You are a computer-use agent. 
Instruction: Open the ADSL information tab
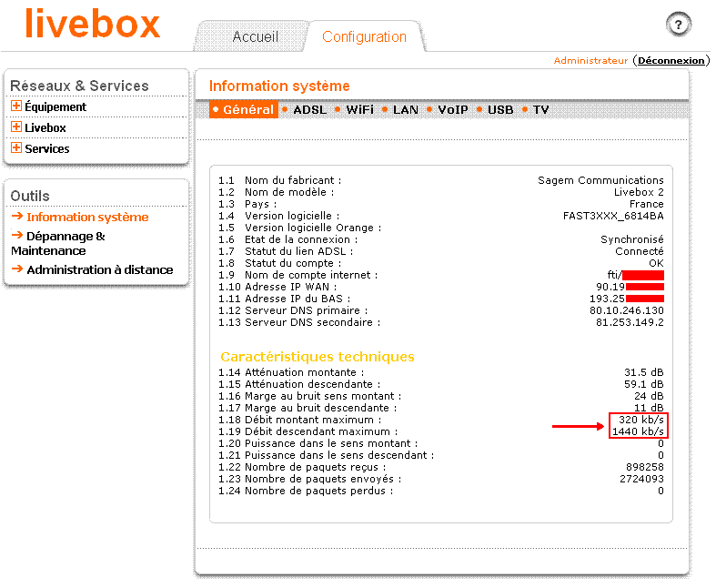[308, 109]
